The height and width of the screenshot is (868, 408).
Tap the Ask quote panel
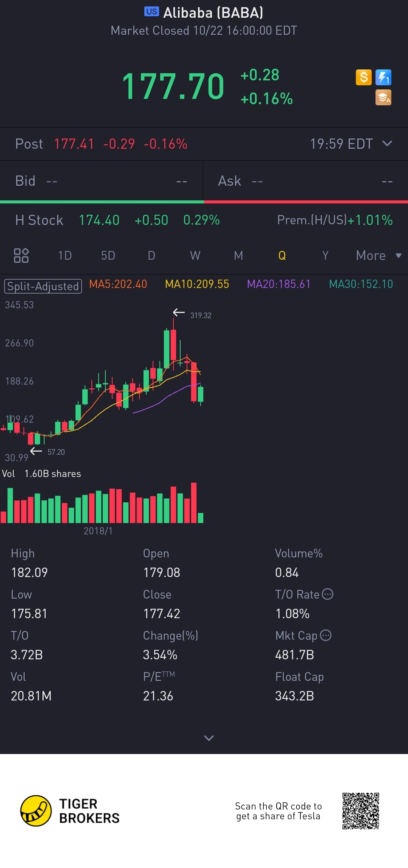306,181
